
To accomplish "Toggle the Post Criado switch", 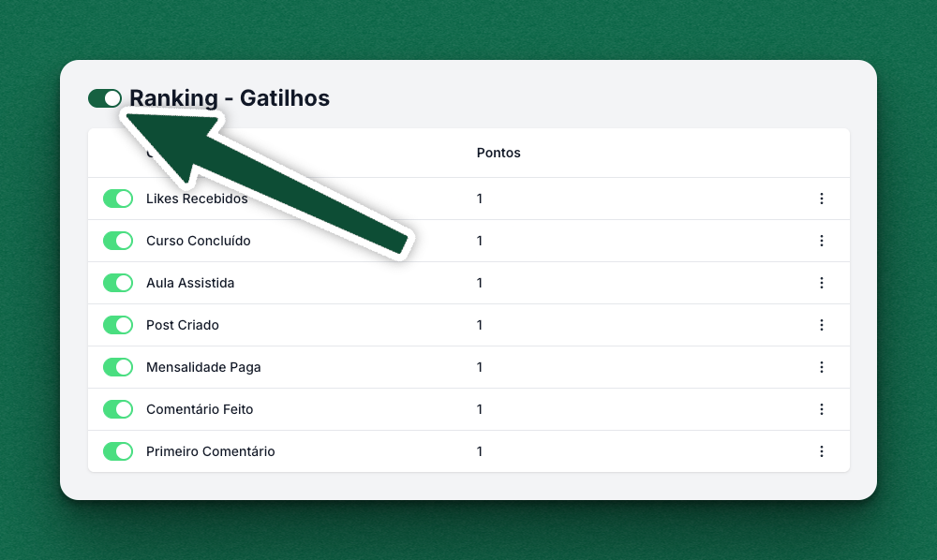I will (118, 325).
